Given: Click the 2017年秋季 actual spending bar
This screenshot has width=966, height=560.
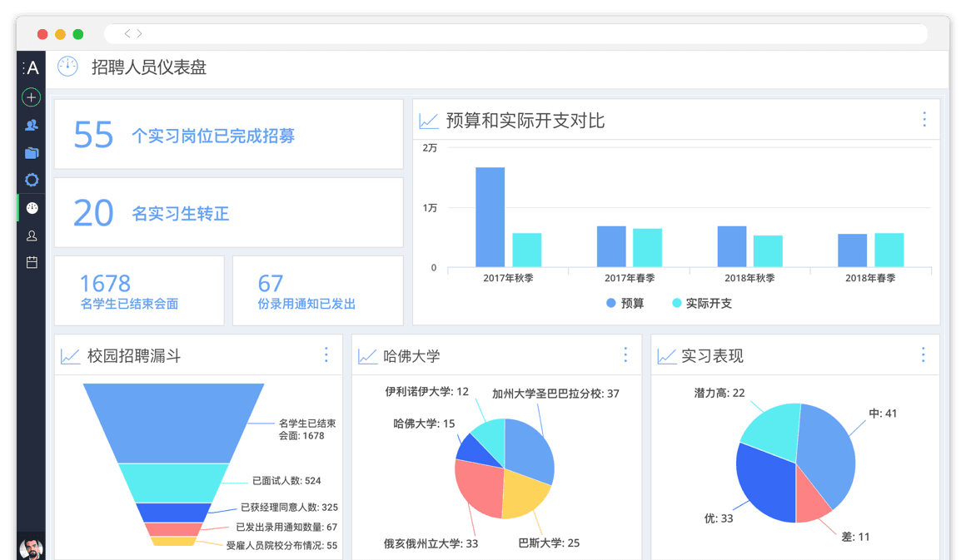Looking at the screenshot, I should [527, 250].
